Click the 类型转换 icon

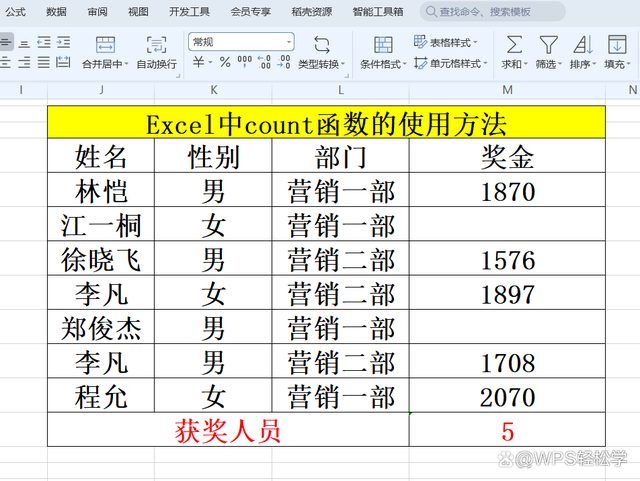(322, 45)
